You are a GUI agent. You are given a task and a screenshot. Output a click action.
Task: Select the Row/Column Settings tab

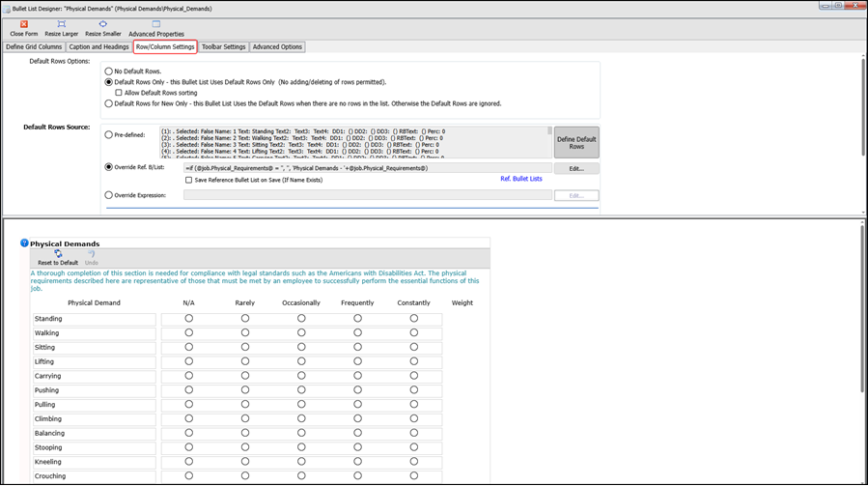point(165,47)
